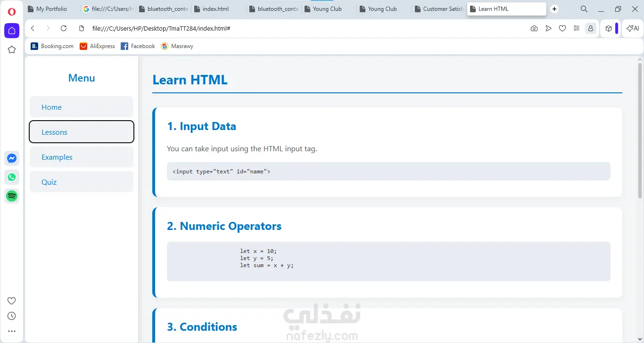Go forward with the forward arrow

click(x=48, y=28)
